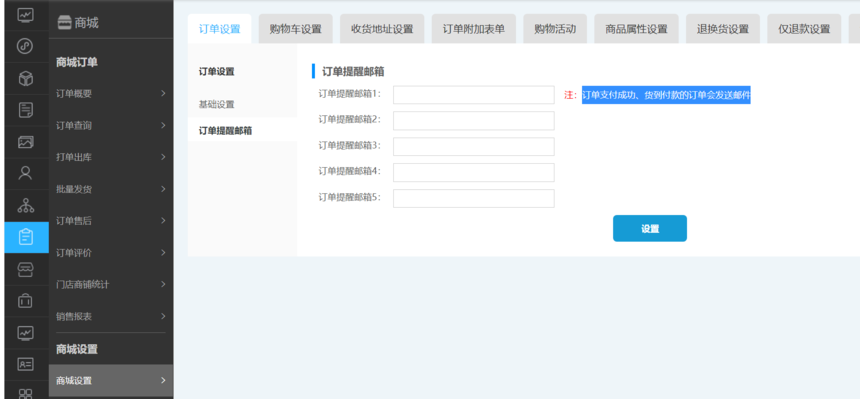
Task: Open the 批量发货 menu entry
Action: coord(111,189)
